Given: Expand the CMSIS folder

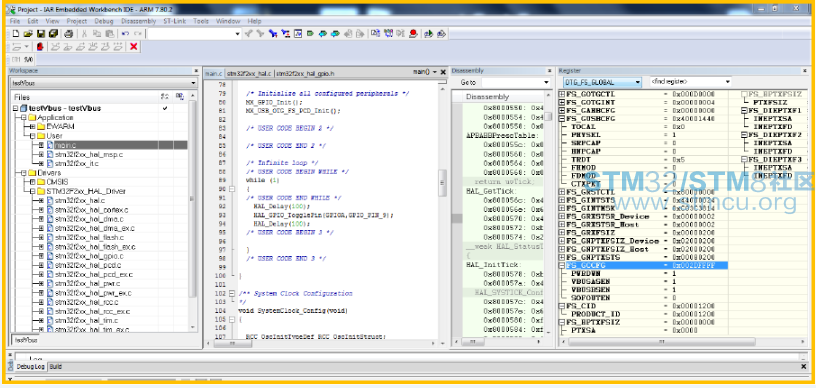Looking at the screenshot, I should point(32,182).
